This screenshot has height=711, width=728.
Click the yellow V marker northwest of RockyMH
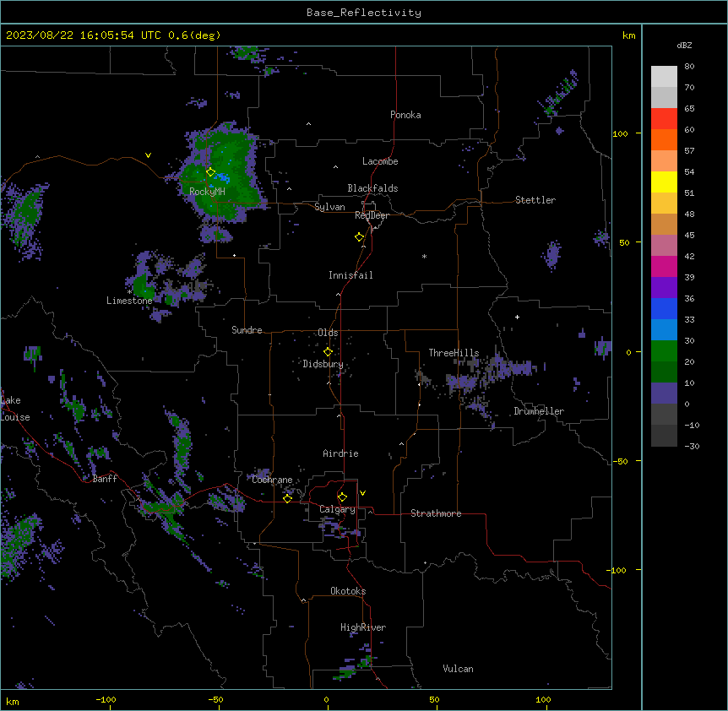point(148,155)
